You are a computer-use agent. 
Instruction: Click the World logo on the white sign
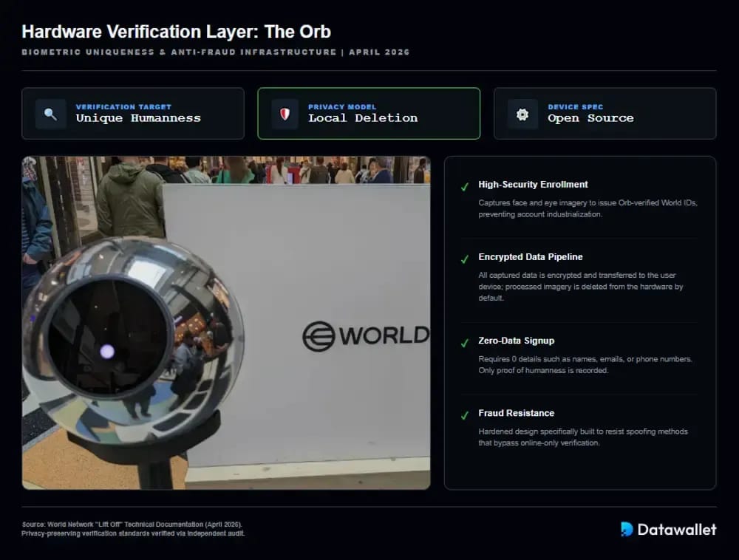tap(366, 336)
